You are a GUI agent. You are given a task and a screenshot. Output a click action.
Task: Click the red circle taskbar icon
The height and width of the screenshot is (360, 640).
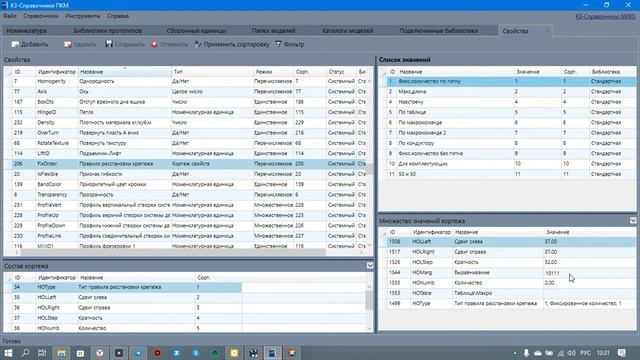pos(157,353)
